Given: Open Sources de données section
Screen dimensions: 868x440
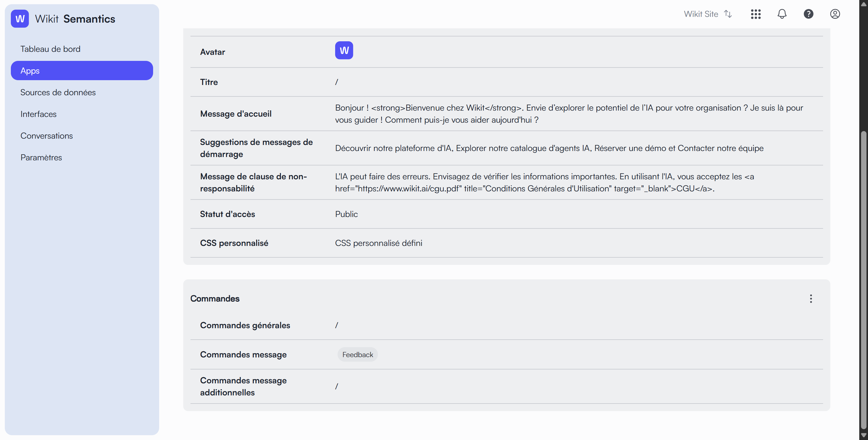Looking at the screenshot, I should (82, 92).
